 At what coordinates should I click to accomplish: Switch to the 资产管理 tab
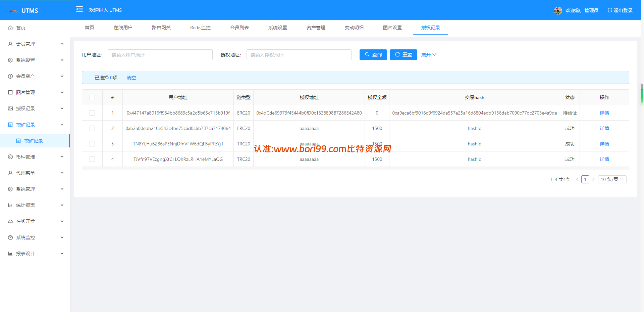click(x=316, y=28)
